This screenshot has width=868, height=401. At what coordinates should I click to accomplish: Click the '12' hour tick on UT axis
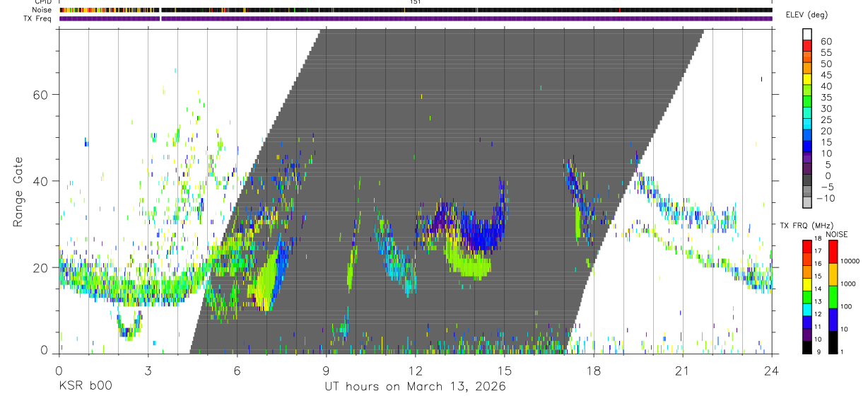click(415, 370)
